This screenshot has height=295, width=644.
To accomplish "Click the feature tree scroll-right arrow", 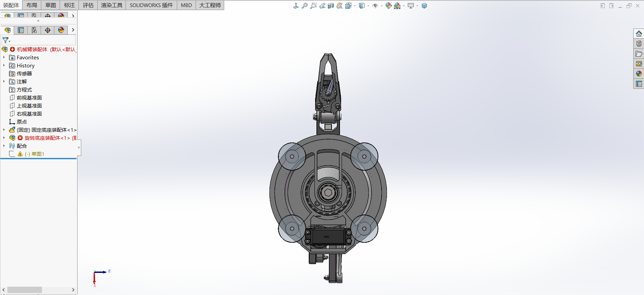I will 73,290.
